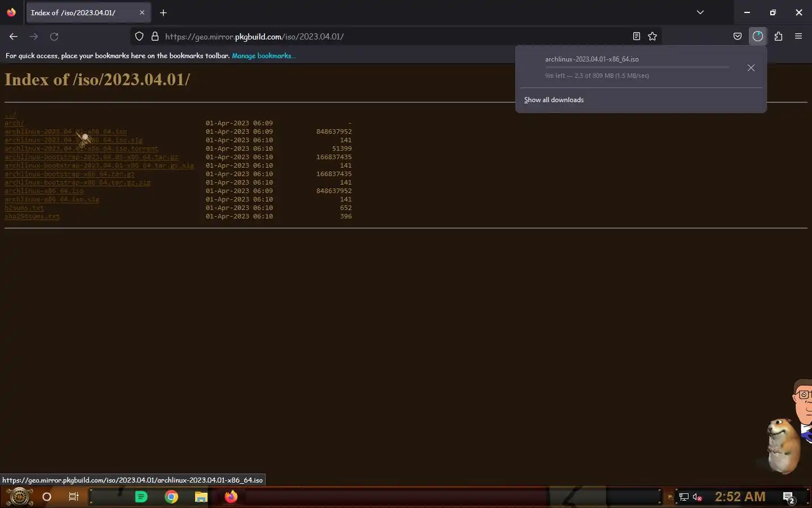Click the forward navigation arrow

(x=34, y=37)
